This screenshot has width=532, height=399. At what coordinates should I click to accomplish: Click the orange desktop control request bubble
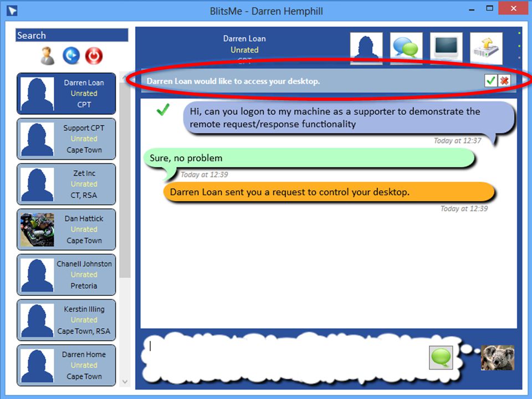pyautogui.click(x=329, y=192)
